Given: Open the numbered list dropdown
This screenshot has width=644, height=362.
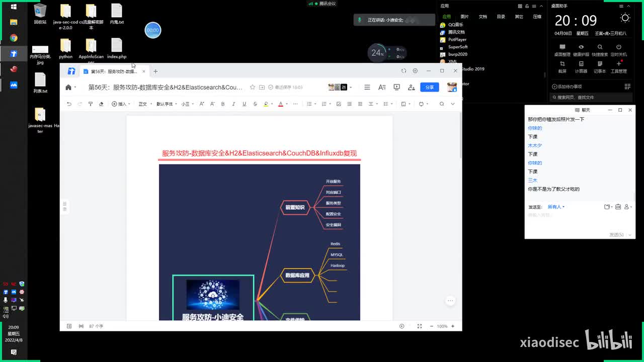Looking at the screenshot, I should [x=326, y=104].
